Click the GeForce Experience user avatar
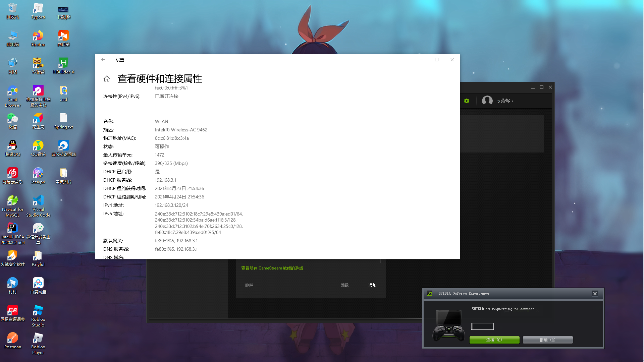Viewport: 644px width, 362px height. point(487,101)
